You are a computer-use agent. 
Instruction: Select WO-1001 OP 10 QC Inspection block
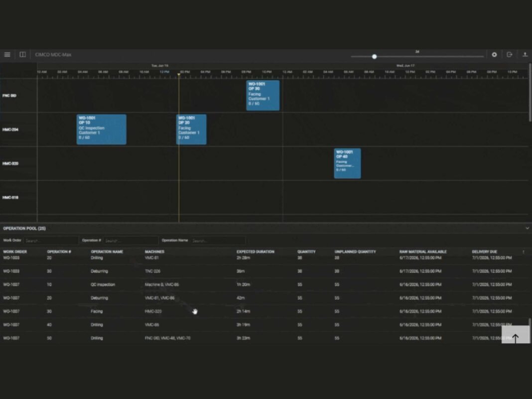click(x=102, y=130)
